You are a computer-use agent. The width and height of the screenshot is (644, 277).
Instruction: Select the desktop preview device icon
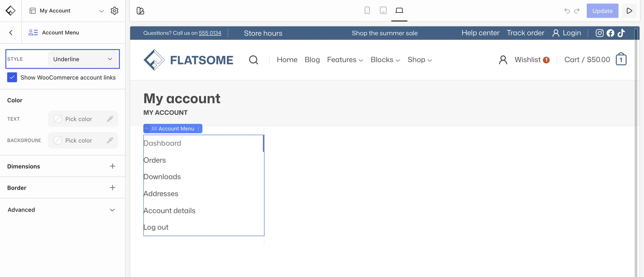(x=399, y=10)
